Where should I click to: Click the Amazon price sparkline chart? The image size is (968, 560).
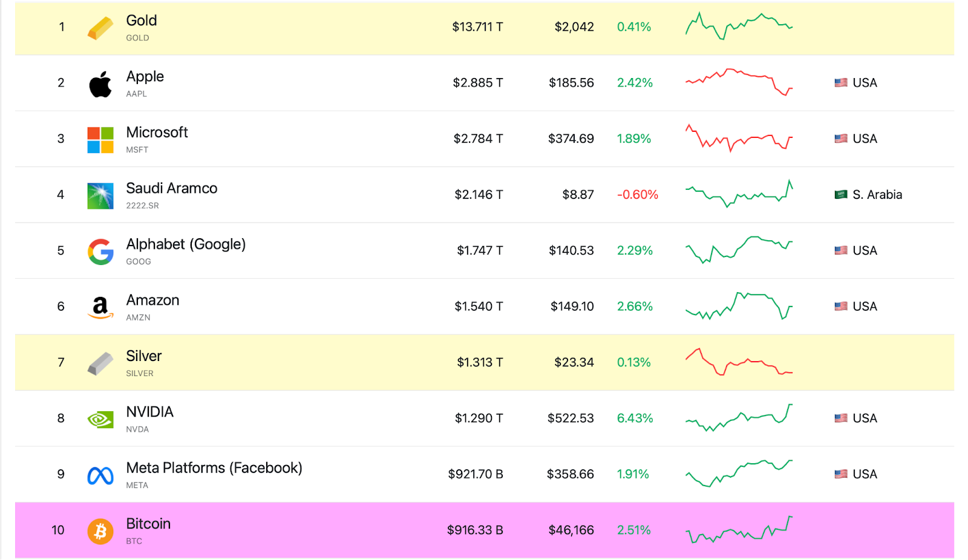739,306
